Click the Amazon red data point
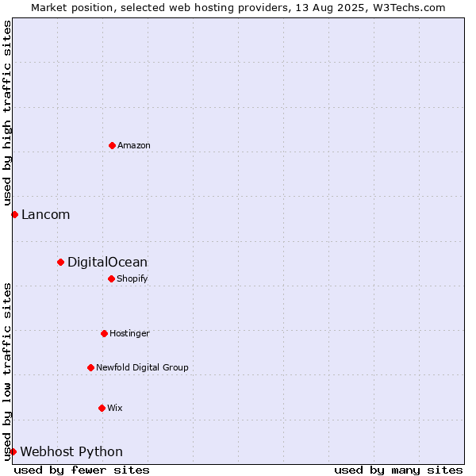The image size is (476, 476). coord(112,146)
